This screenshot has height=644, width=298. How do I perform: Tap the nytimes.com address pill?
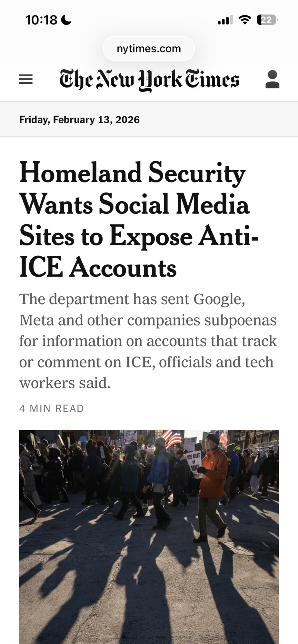[x=149, y=49]
